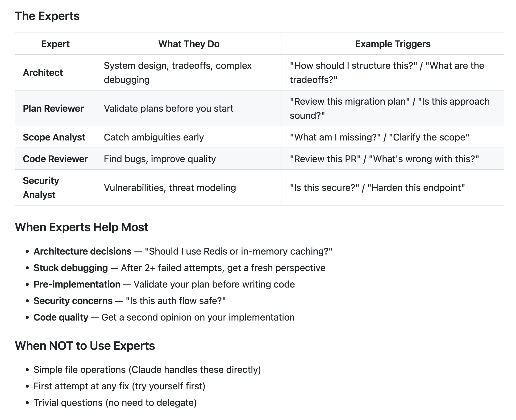Click the "Simple file operations" bullet item
The width and height of the screenshot is (516, 420).
[x=147, y=370]
